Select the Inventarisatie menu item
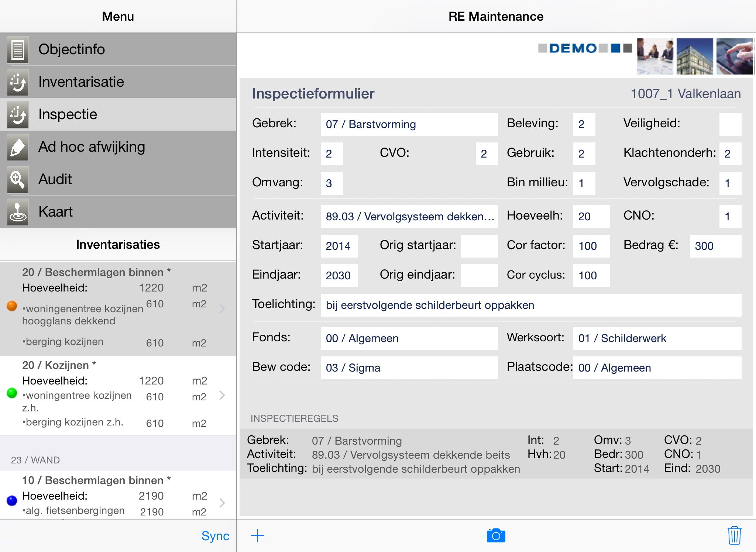This screenshot has width=756, height=552. (118, 82)
